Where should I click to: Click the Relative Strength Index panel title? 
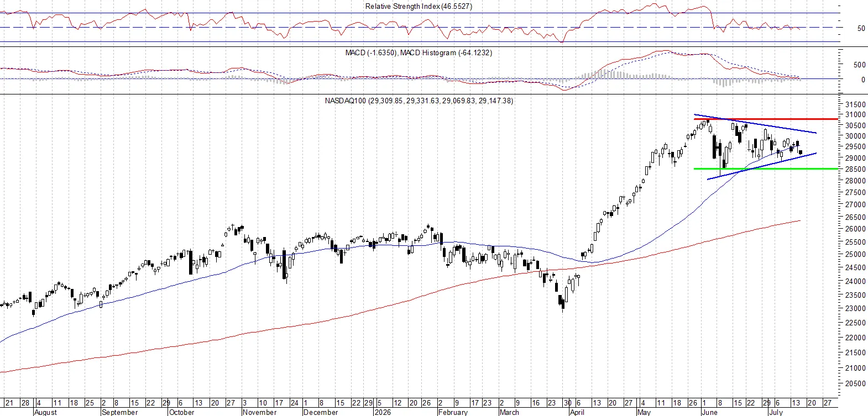[x=419, y=6]
